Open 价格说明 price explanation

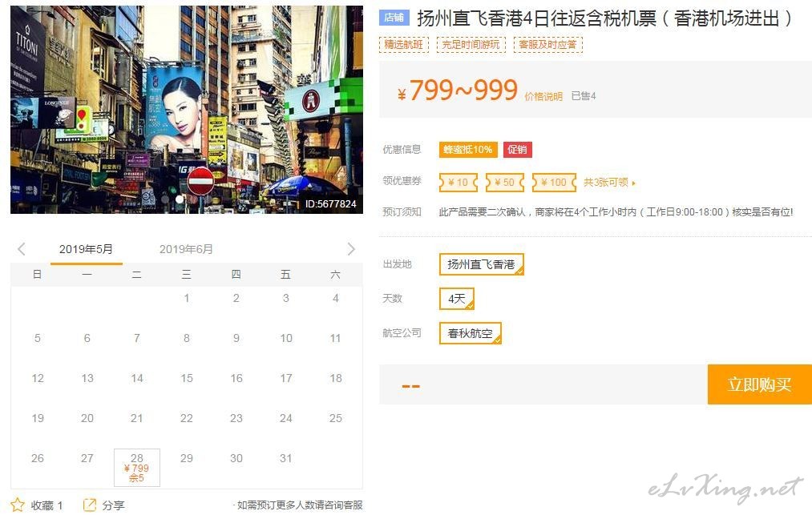(x=543, y=96)
